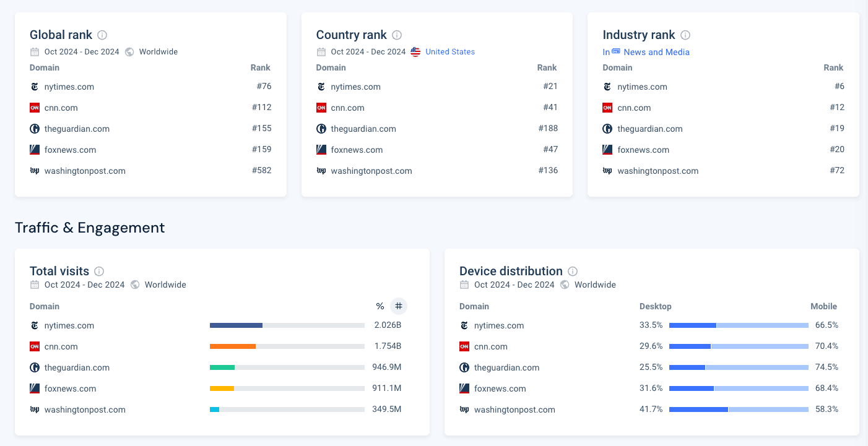868x446 pixels.
Task: Click the foxnews.com device distribution bar
Action: (739, 388)
